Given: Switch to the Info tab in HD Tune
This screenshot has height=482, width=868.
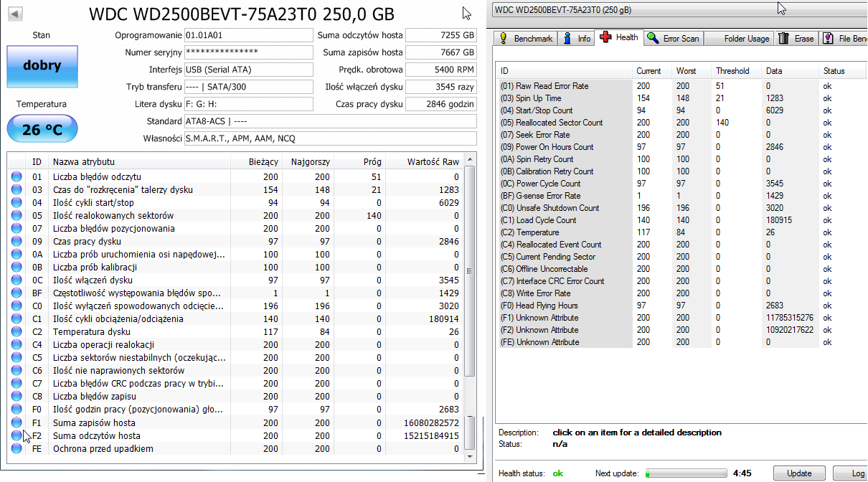Looking at the screenshot, I should [x=577, y=39].
